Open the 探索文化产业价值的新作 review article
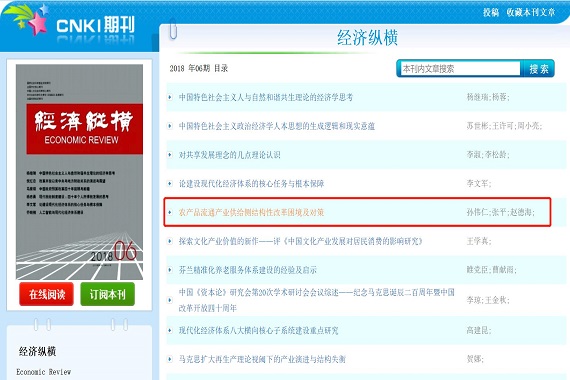 tap(301, 241)
